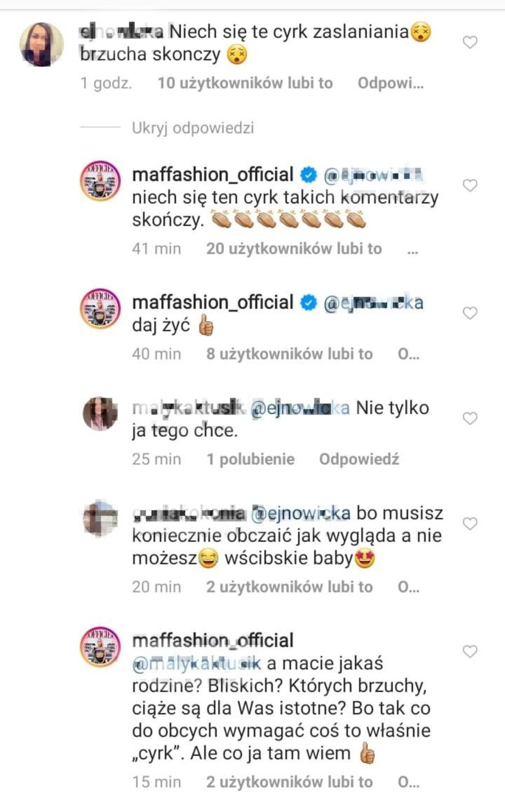View "20 użytkowników lubi to" likes list
The height and width of the screenshot is (812, 505).
[294, 249]
